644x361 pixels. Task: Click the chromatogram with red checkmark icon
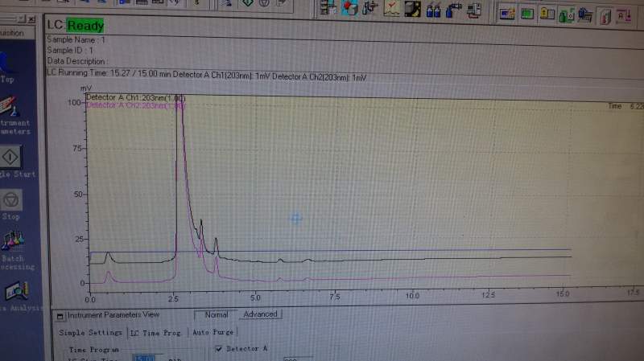(391, 9)
